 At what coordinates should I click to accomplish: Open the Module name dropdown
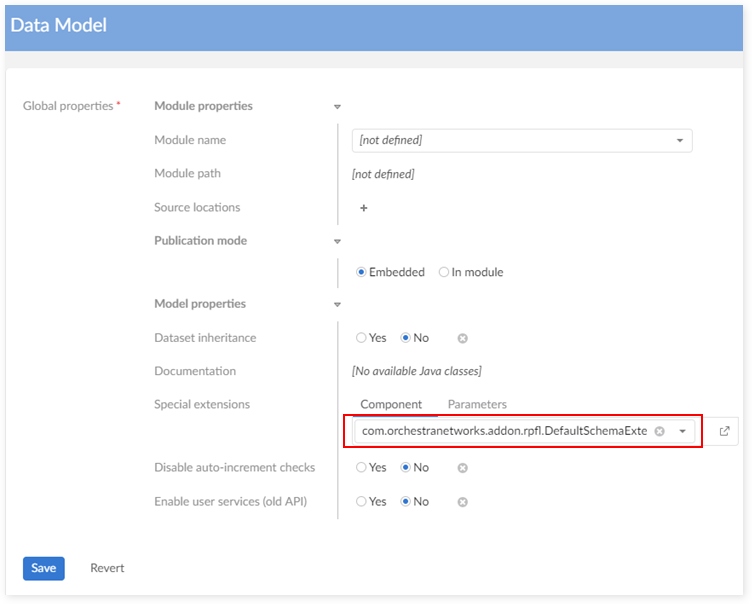[680, 140]
